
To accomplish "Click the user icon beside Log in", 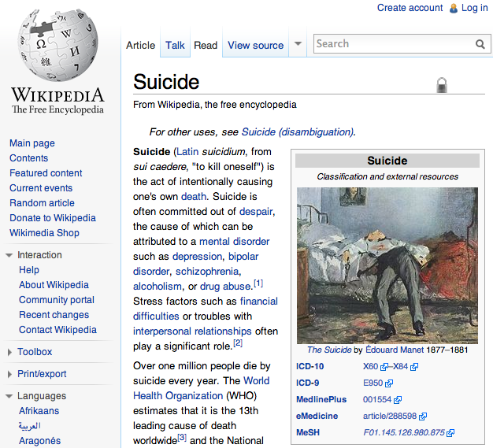I will (453, 8).
